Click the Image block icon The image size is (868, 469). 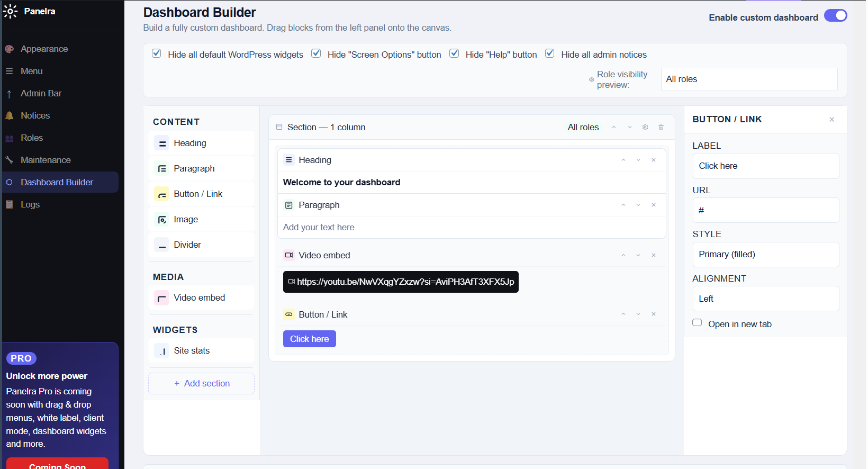[161, 219]
